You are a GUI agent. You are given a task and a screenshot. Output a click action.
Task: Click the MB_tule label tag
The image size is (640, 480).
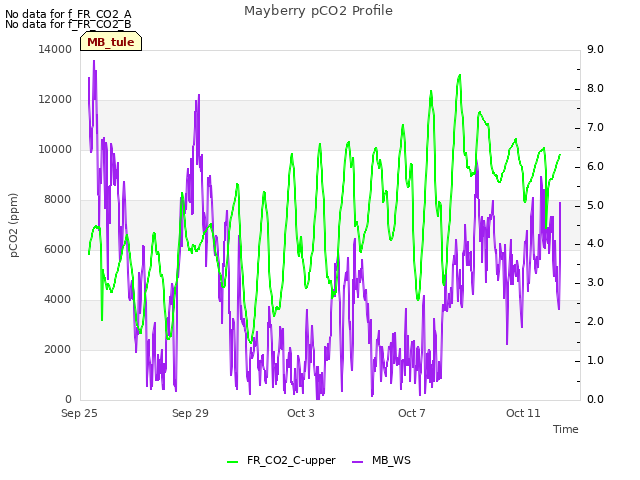111,42
